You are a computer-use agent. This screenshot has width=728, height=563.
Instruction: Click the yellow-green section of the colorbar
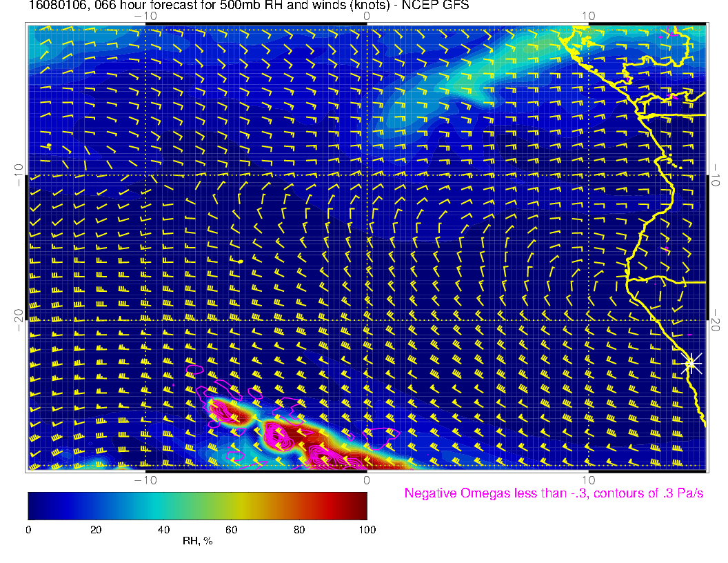coord(231,505)
